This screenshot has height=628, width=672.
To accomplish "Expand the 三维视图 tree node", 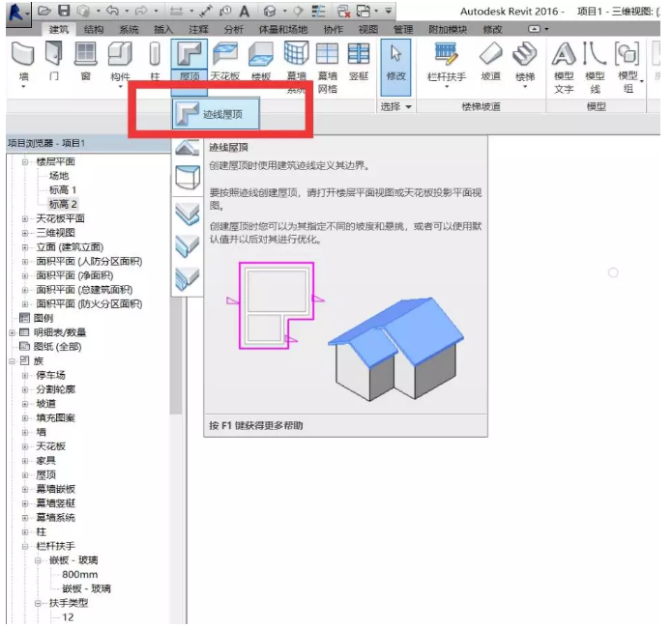I will point(25,234).
